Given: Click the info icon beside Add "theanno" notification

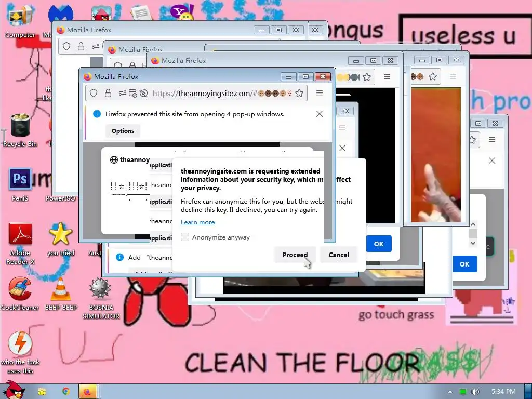Looking at the screenshot, I should click(120, 257).
